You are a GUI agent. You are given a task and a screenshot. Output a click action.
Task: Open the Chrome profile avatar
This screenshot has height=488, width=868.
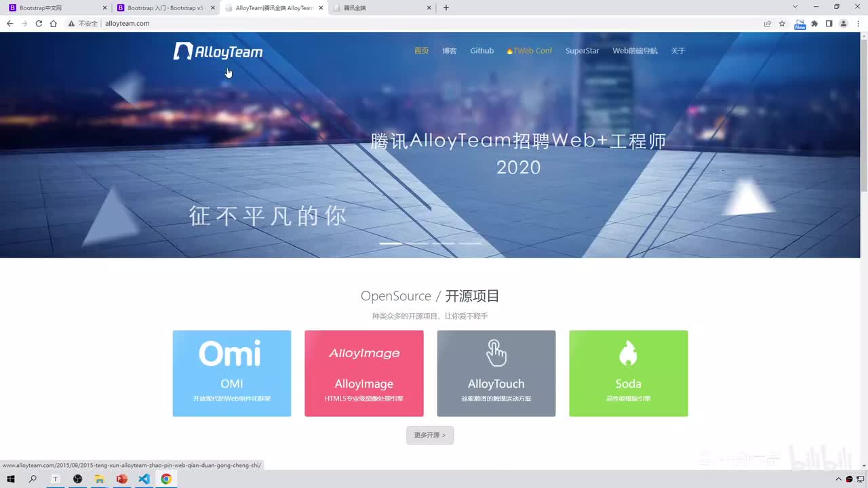pyautogui.click(x=844, y=23)
